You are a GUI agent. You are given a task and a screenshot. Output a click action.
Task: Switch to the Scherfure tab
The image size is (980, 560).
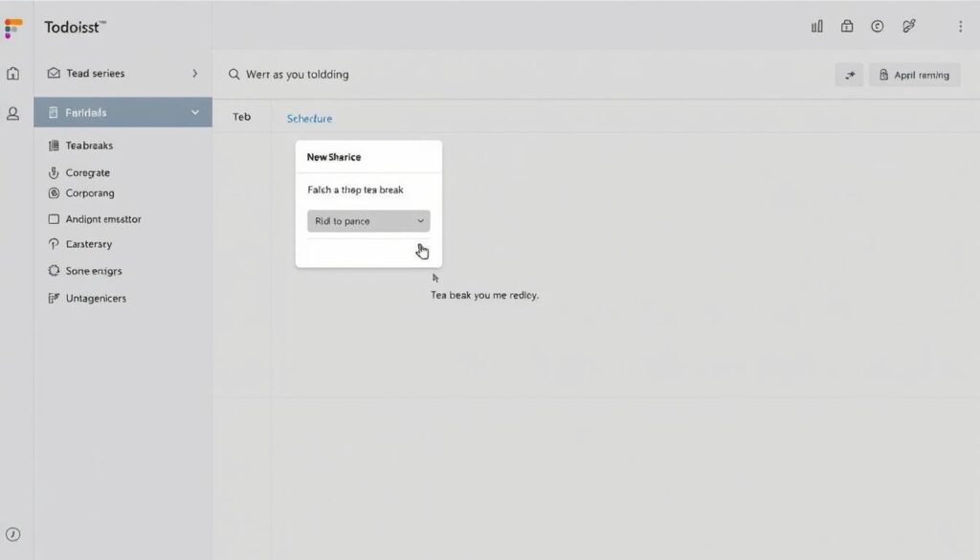coord(309,119)
